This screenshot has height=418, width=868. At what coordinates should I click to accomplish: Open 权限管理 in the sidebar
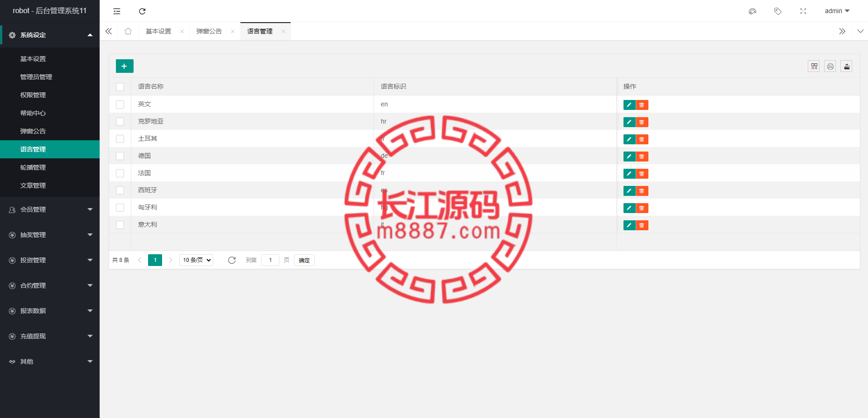click(50, 95)
